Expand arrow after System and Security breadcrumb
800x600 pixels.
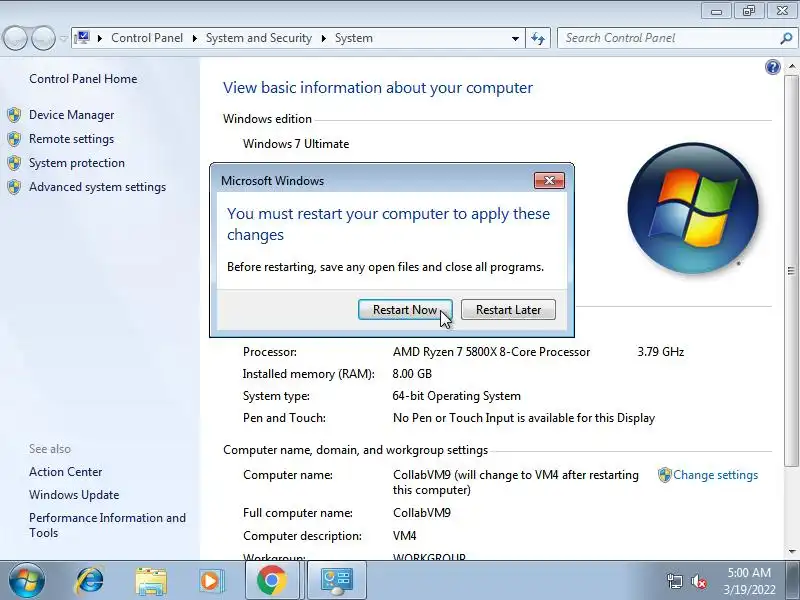pyautogui.click(x=323, y=38)
